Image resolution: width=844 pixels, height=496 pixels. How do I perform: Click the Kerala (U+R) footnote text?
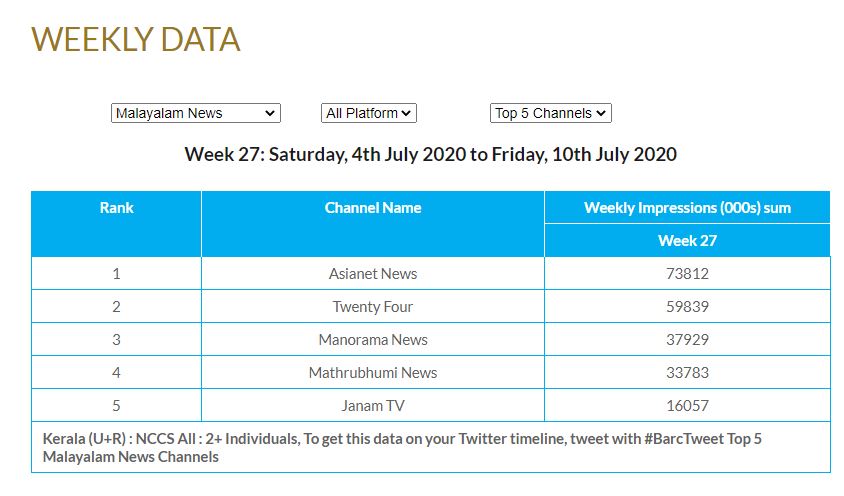click(402, 448)
